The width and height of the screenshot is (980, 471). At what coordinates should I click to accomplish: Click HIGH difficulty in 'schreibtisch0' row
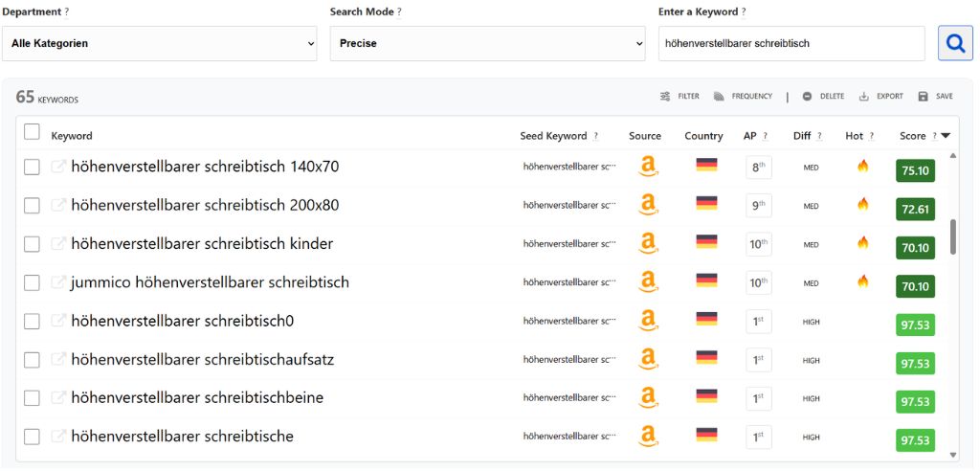[811, 322]
